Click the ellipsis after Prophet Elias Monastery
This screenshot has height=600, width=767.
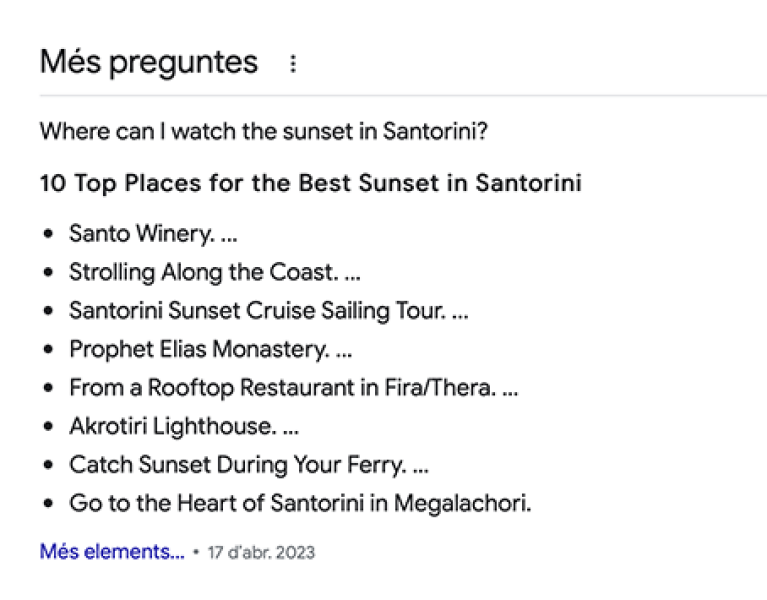pyautogui.click(x=344, y=350)
